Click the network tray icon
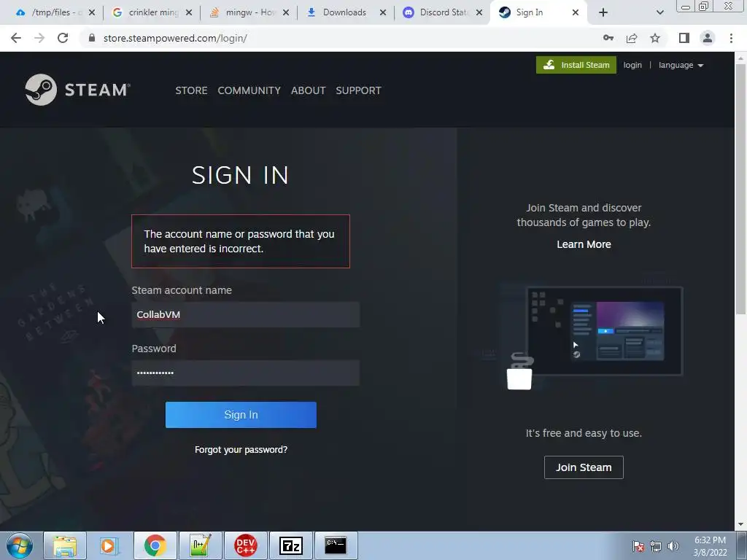 656,546
